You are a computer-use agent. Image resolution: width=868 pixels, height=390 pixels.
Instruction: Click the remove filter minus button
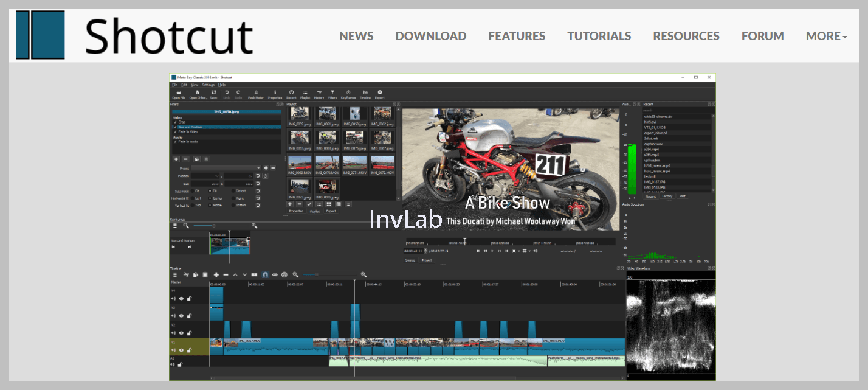click(185, 159)
